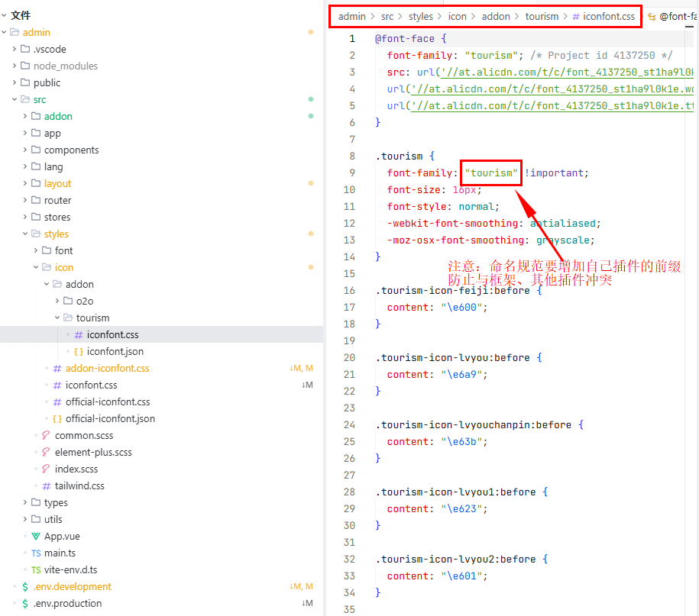Click the dollar icon beside .env.development
The height and width of the screenshot is (616, 699).
[25, 587]
